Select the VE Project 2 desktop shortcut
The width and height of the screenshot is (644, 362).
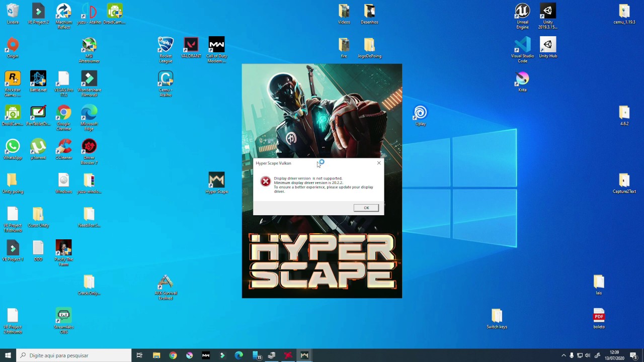click(x=38, y=14)
